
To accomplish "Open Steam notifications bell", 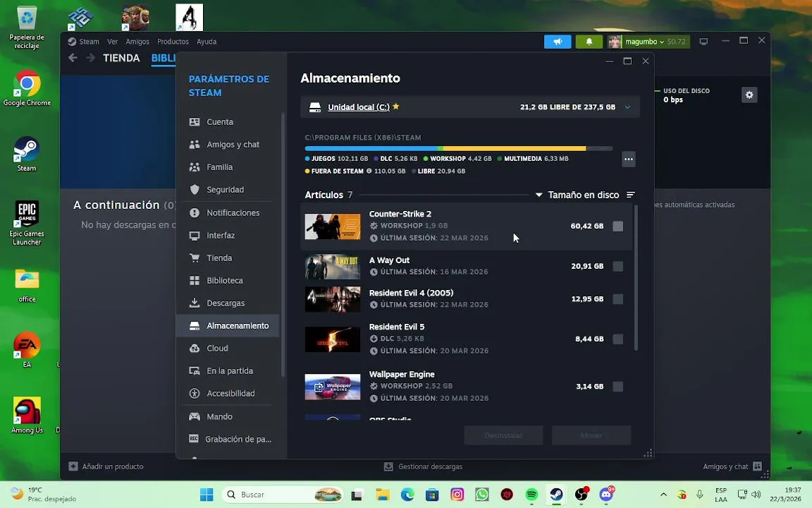I will click(x=589, y=42).
